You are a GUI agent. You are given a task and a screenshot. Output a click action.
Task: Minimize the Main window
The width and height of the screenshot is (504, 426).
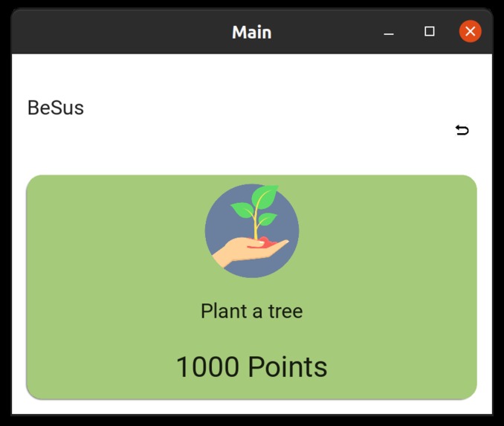pyautogui.click(x=389, y=32)
